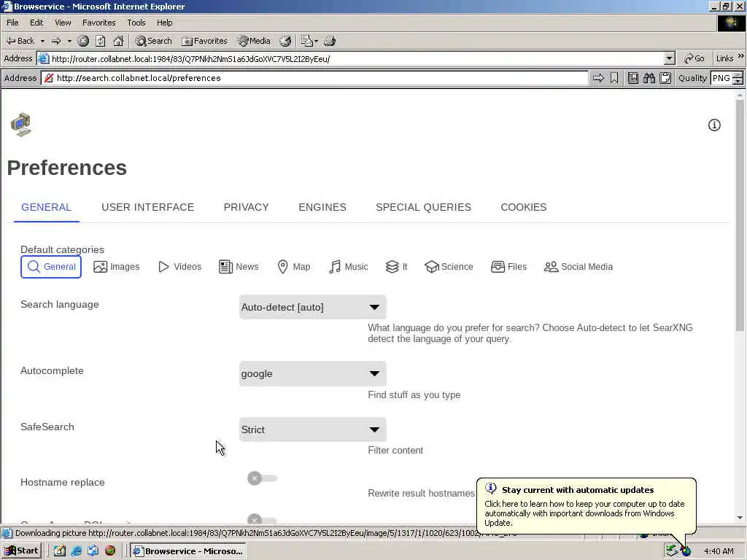Open the Edit menu
This screenshot has height=560, width=747.
[36, 23]
